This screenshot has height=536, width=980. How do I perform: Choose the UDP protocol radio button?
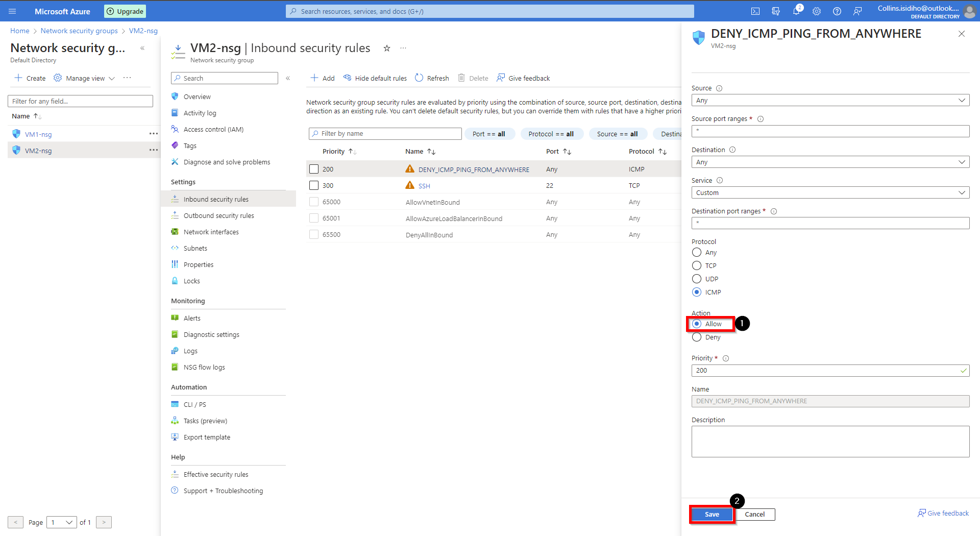tap(697, 279)
